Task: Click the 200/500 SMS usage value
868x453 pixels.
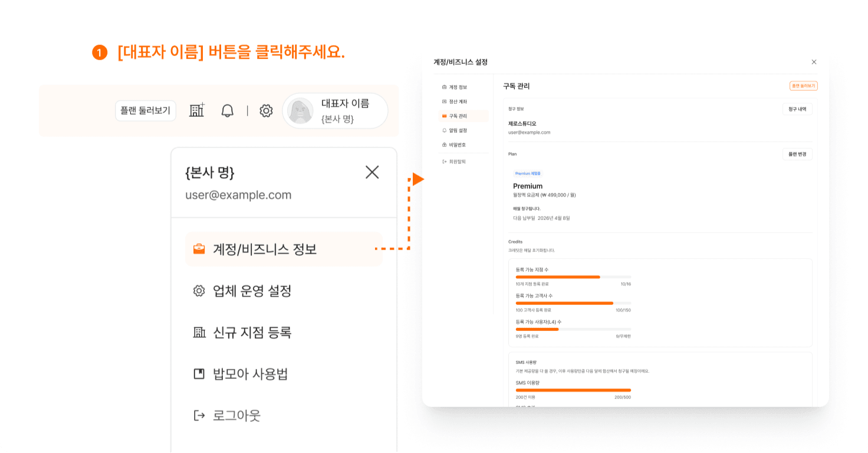Action: point(623,397)
